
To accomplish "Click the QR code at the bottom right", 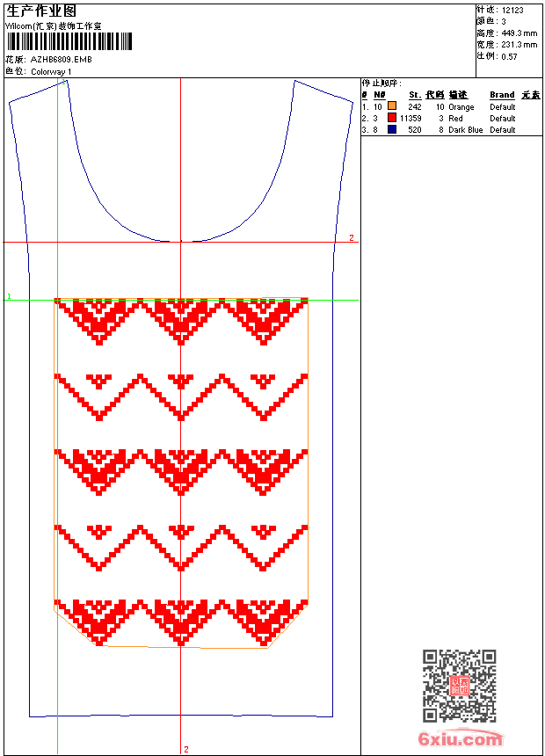I will point(459,686).
